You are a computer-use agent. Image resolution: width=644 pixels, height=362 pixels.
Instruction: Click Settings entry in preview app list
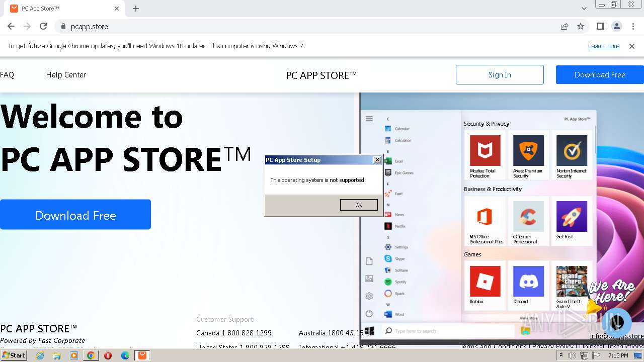396,247
